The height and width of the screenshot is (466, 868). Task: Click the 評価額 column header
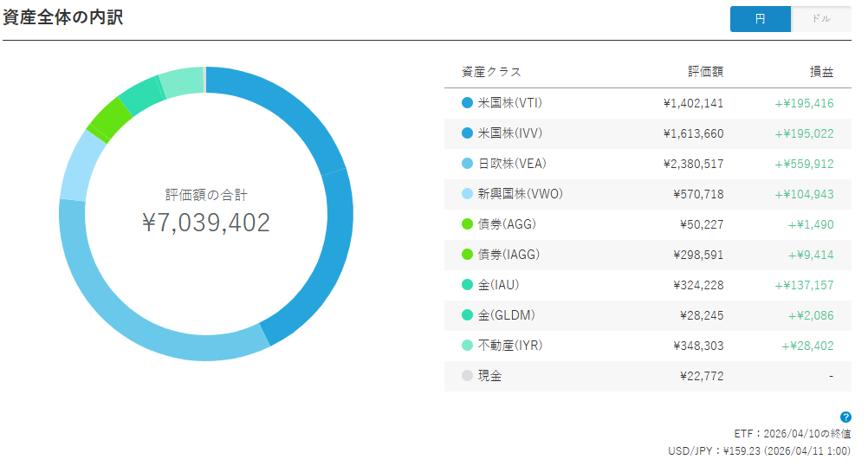(x=705, y=72)
